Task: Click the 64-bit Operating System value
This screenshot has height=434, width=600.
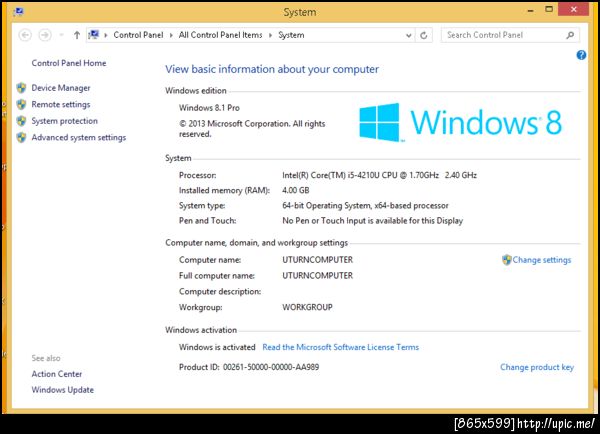Action: point(365,206)
